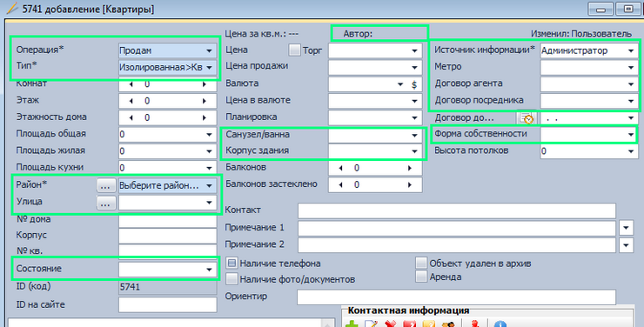The width and height of the screenshot is (644, 327).
Task: Click the dollar sign icon beside Валюта
Action: 414,84
